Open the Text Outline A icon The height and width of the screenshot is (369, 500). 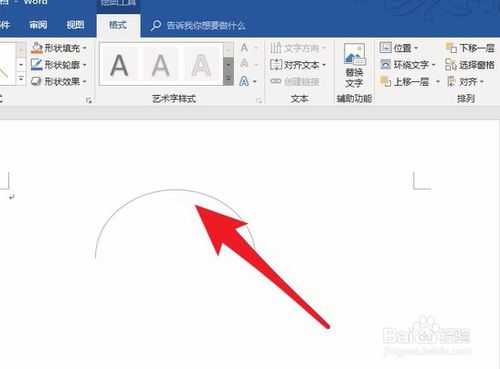(244, 63)
